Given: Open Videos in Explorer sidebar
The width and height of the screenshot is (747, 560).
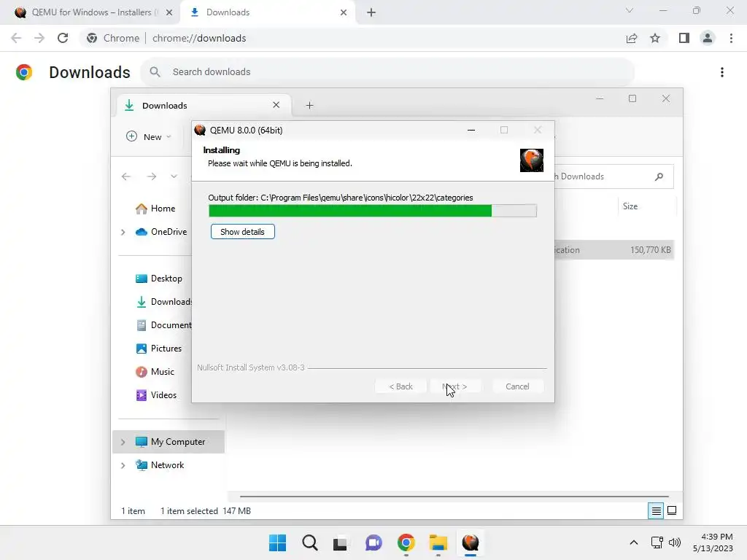Looking at the screenshot, I should coord(156,395).
